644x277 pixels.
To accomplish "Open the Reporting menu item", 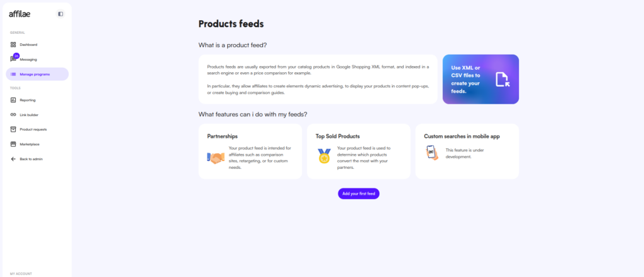I will pos(28,100).
